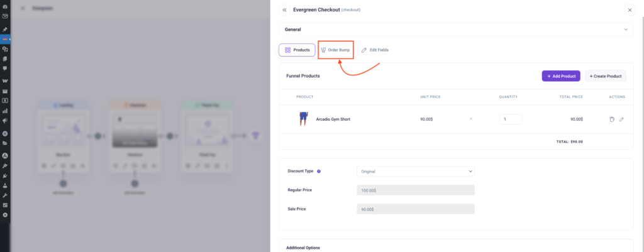
Task: Select the Products tab
Action: pos(297,50)
